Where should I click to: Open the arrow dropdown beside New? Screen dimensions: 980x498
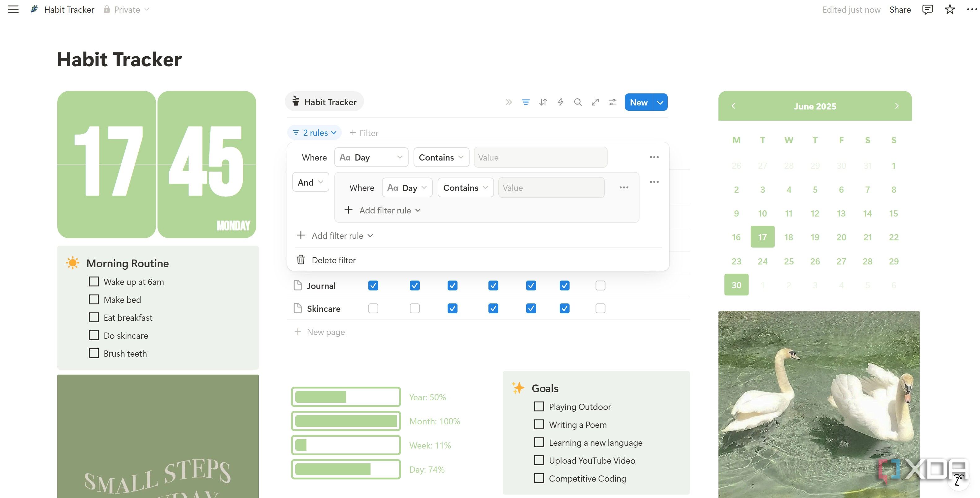point(660,102)
